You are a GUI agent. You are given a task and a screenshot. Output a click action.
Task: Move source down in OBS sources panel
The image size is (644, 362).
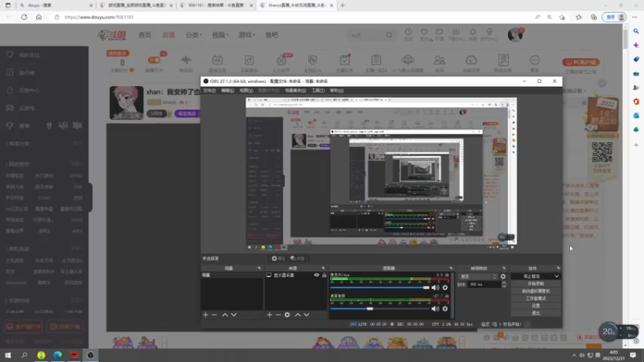(x=307, y=315)
